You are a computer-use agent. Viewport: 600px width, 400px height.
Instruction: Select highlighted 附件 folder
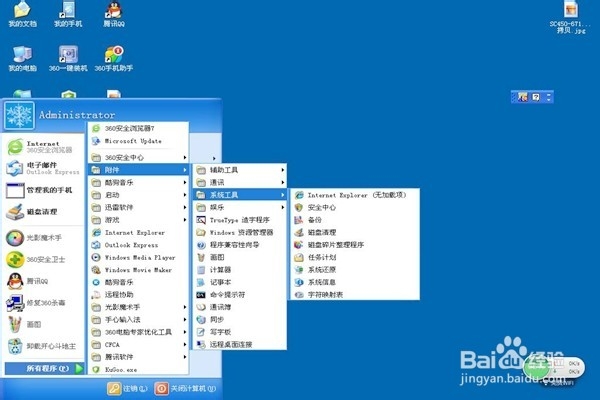click(139, 170)
